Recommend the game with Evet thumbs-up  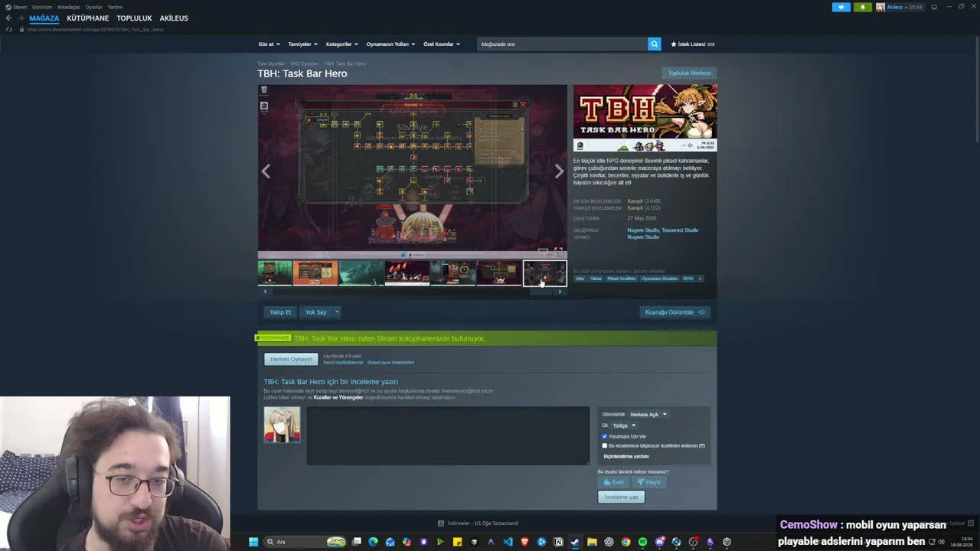pos(613,482)
